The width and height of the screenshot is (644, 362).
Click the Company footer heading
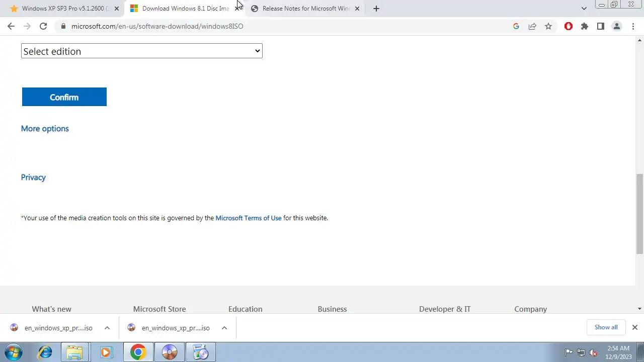click(x=530, y=309)
